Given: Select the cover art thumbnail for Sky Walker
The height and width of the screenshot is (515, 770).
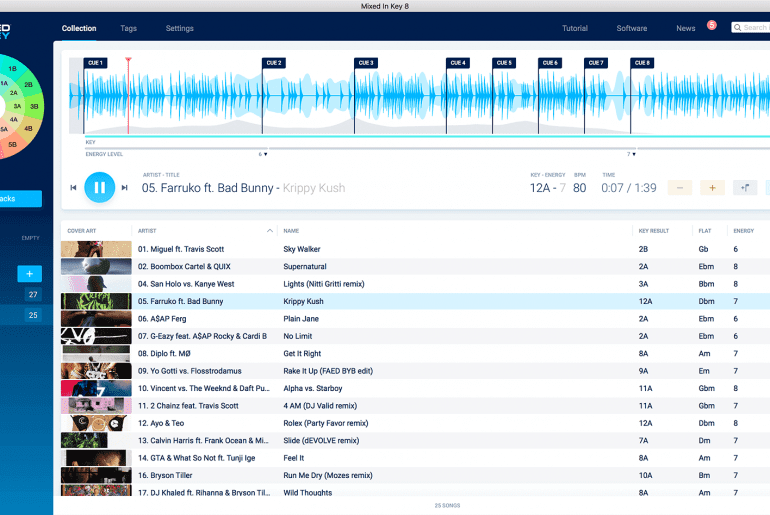Looking at the screenshot, I should [x=96, y=249].
